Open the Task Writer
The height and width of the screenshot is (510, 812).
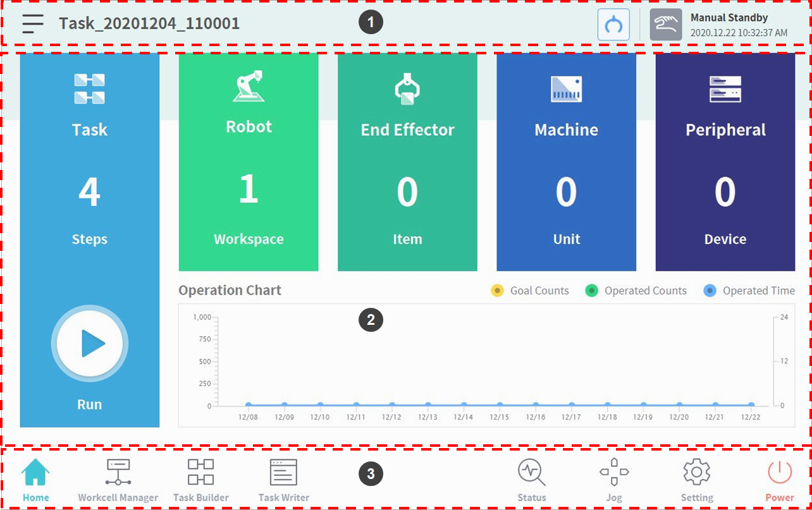pyautogui.click(x=283, y=480)
